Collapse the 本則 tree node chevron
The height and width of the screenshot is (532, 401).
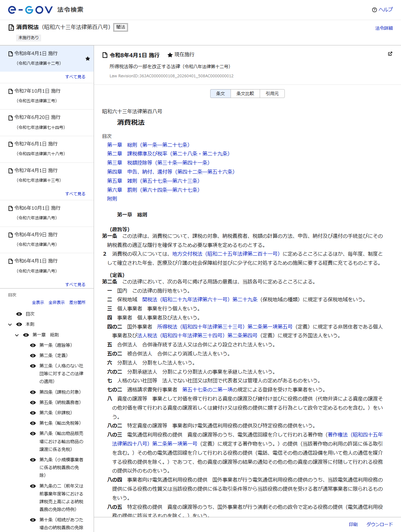(10, 325)
